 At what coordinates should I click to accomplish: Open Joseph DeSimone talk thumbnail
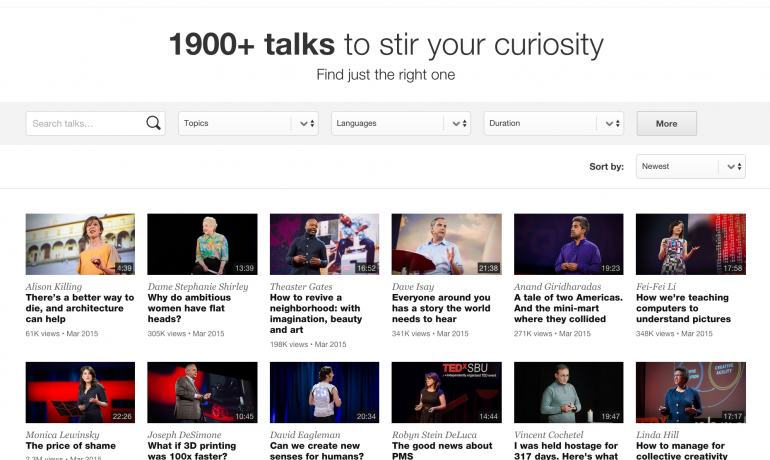point(202,392)
